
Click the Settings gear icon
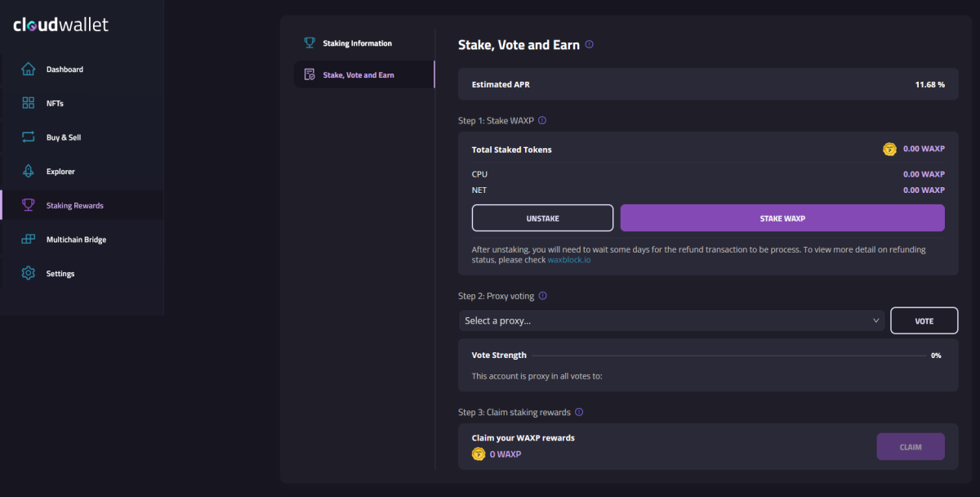[29, 273]
